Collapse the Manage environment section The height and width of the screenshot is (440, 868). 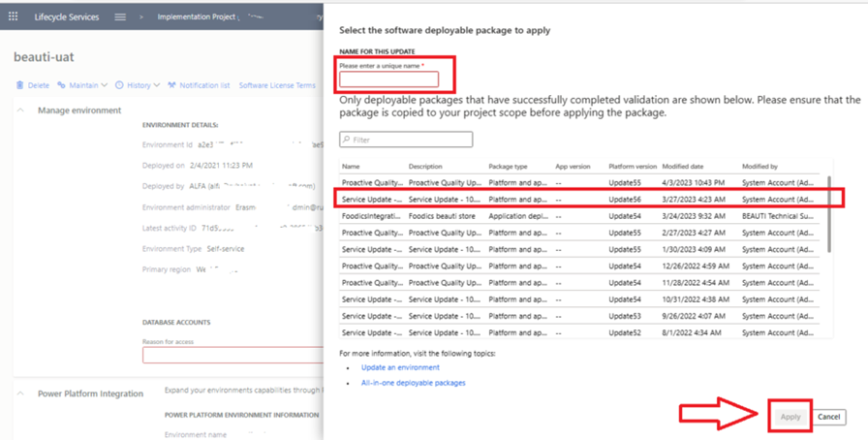[20, 110]
